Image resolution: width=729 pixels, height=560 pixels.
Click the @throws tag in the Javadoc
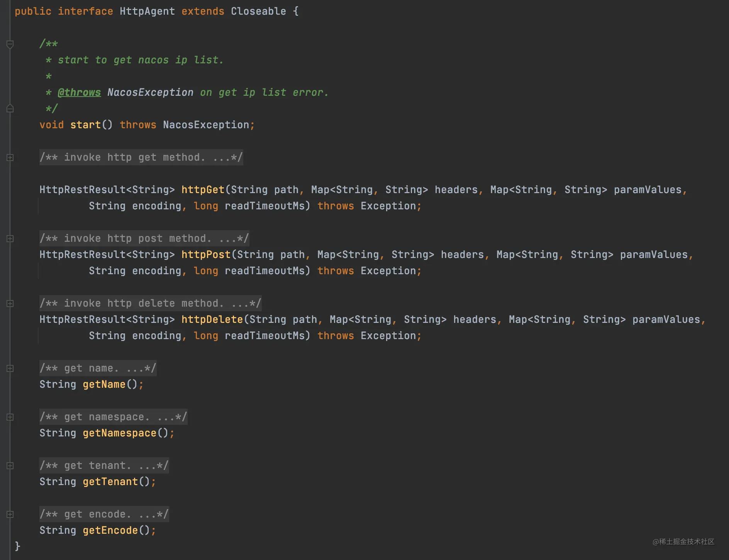coord(79,93)
